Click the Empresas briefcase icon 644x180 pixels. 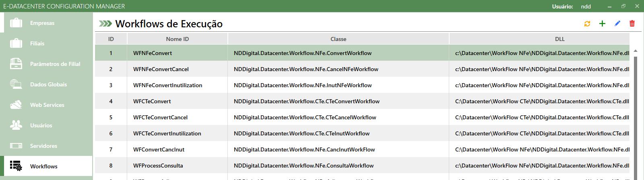coord(16,23)
